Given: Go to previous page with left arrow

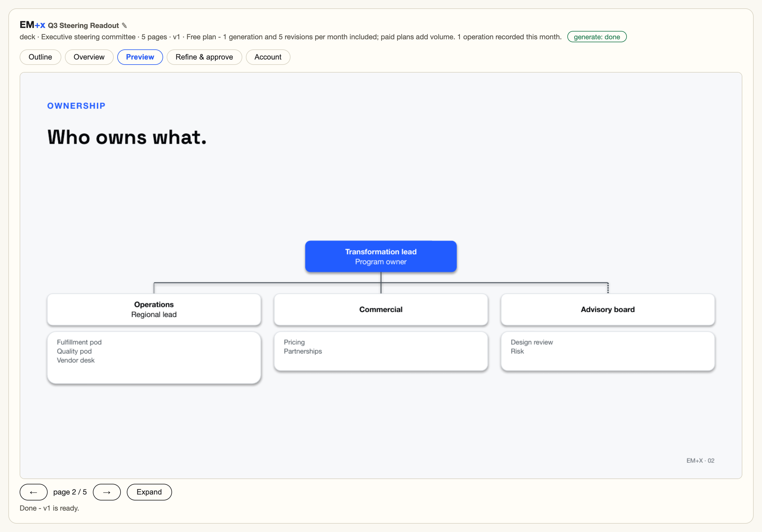Looking at the screenshot, I should [x=34, y=492].
